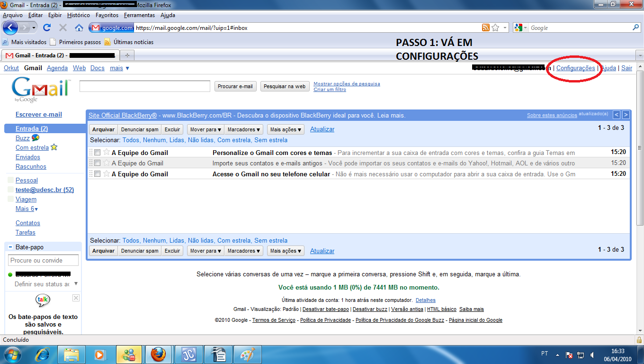
Task: Close the talk chat promo box
Action: [76, 298]
